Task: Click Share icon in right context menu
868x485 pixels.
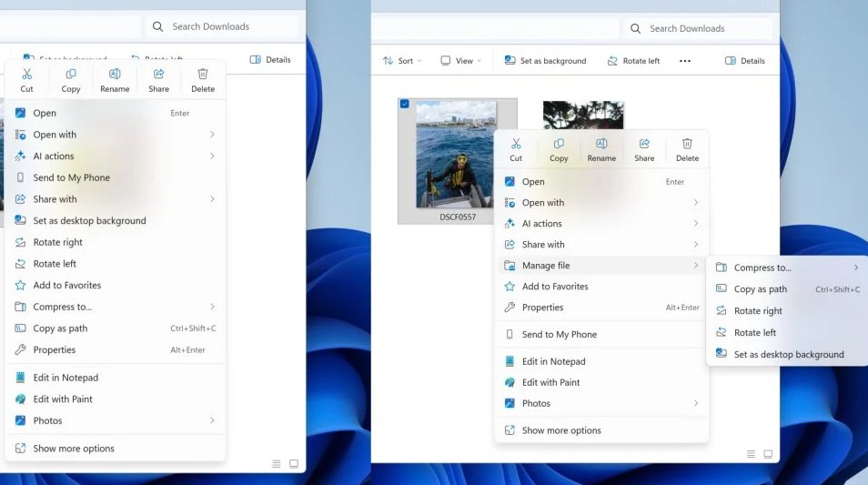Action: tap(644, 144)
